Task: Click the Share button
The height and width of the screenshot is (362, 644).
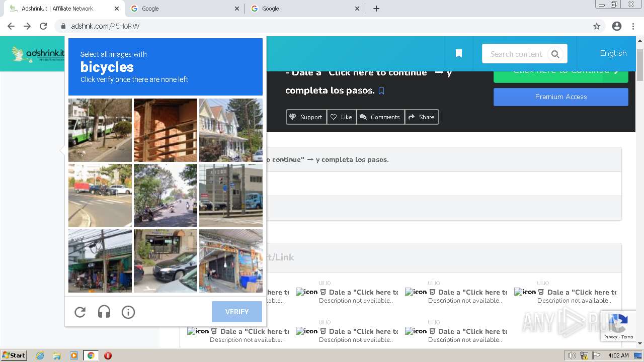Action: [422, 117]
